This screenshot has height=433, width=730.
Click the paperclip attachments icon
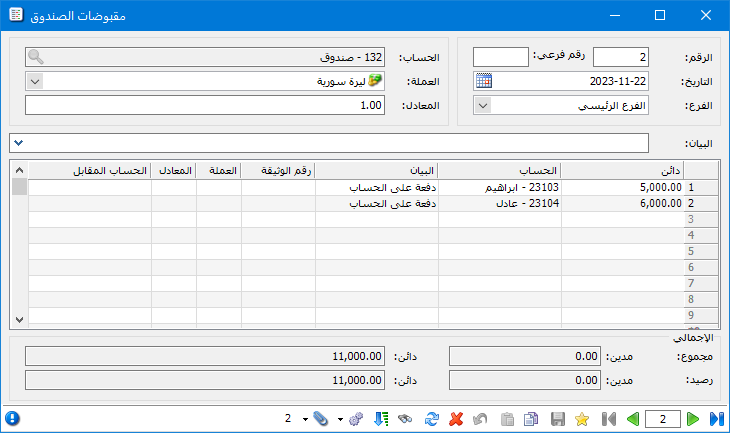click(320, 419)
